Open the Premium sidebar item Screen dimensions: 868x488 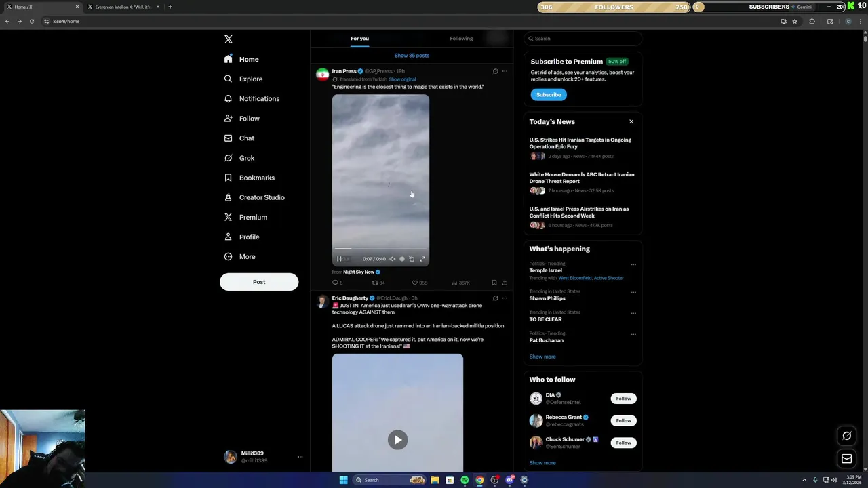point(245,217)
